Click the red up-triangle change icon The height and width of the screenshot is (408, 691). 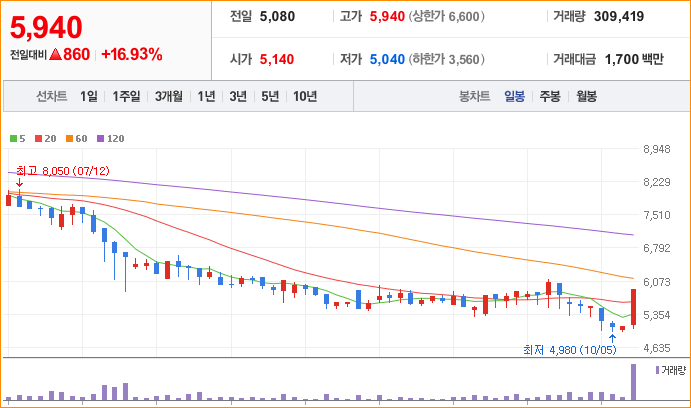click(55, 55)
